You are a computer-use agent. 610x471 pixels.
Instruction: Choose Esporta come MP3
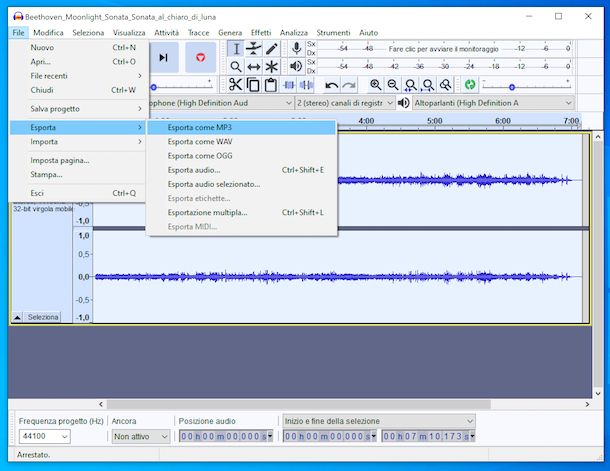click(x=241, y=128)
